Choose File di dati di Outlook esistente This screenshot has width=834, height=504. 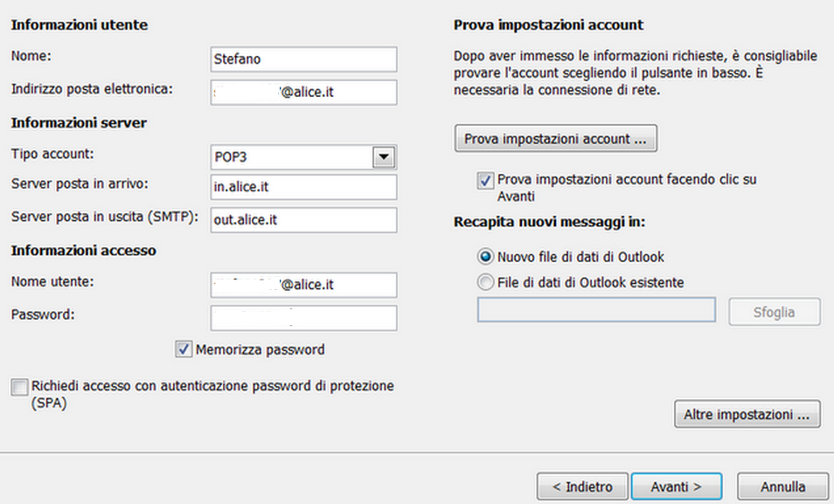pos(485,282)
